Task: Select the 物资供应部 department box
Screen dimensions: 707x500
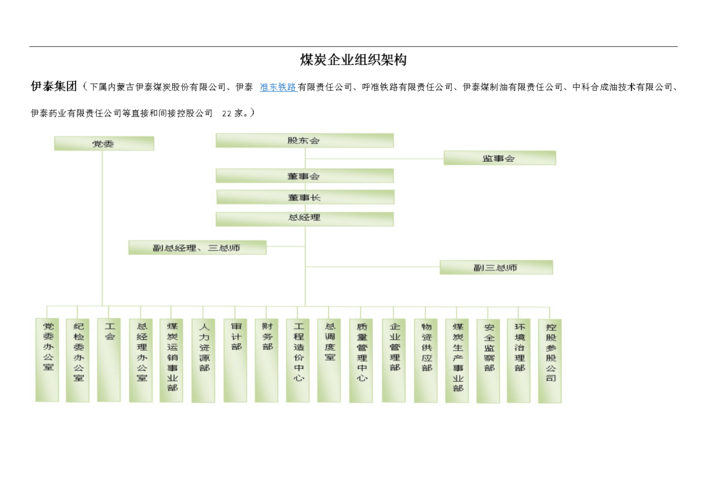Action: pyautogui.click(x=426, y=360)
